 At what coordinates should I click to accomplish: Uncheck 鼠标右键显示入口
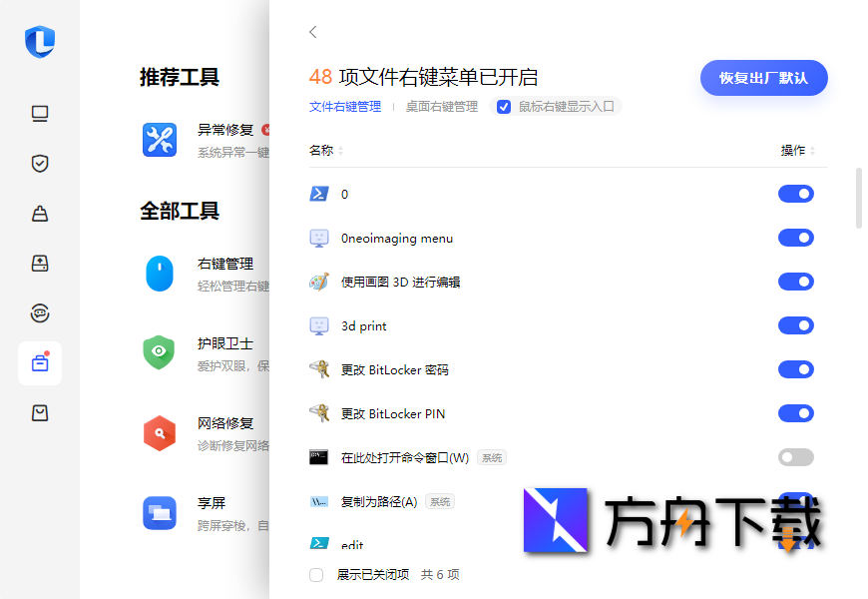tap(504, 107)
